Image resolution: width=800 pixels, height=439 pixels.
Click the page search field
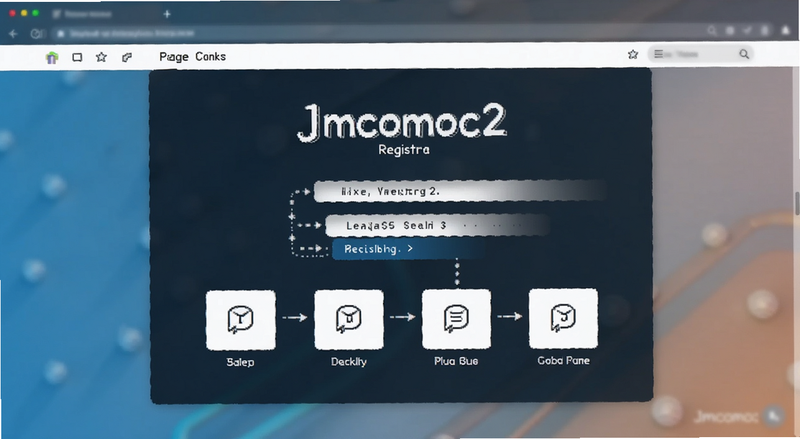(x=701, y=54)
